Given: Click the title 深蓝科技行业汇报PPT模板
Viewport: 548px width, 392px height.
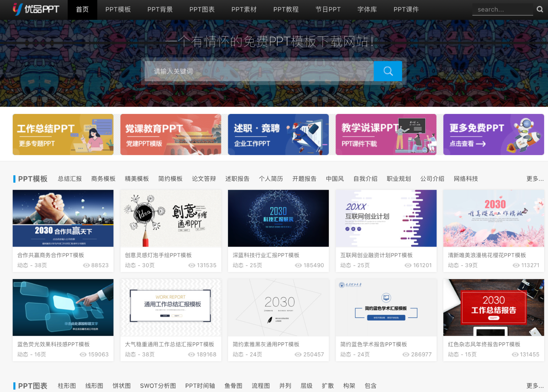Looking at the screenshot, I should tap(266, 255).
